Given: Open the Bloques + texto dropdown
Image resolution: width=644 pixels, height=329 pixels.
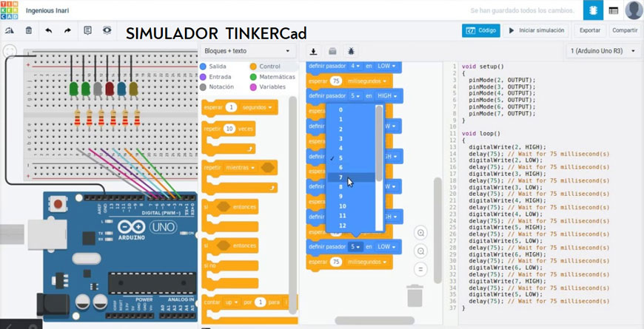Looking at the screenshot, I should pyautogui.click(x=248, y=51).
